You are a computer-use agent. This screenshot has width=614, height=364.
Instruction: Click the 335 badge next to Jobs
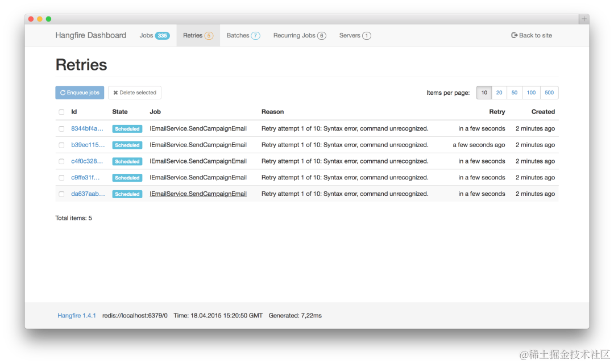coord(163,36)
